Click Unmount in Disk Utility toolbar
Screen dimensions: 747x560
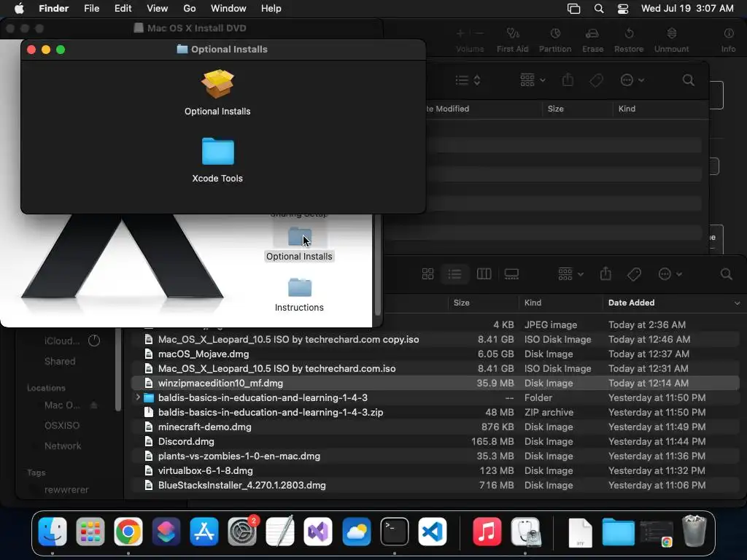pos(671,40)
